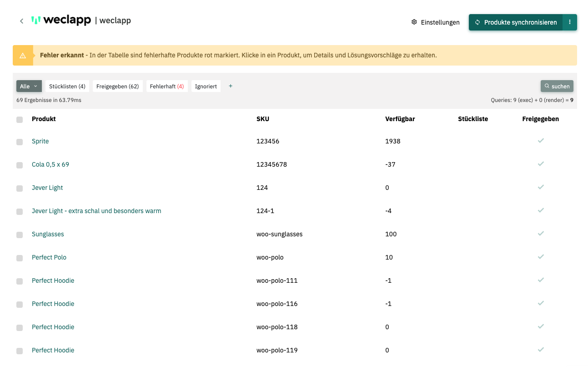Screen dimensions: 588x367
Task: Click the back arrow chevron icon
Action: 21,21
